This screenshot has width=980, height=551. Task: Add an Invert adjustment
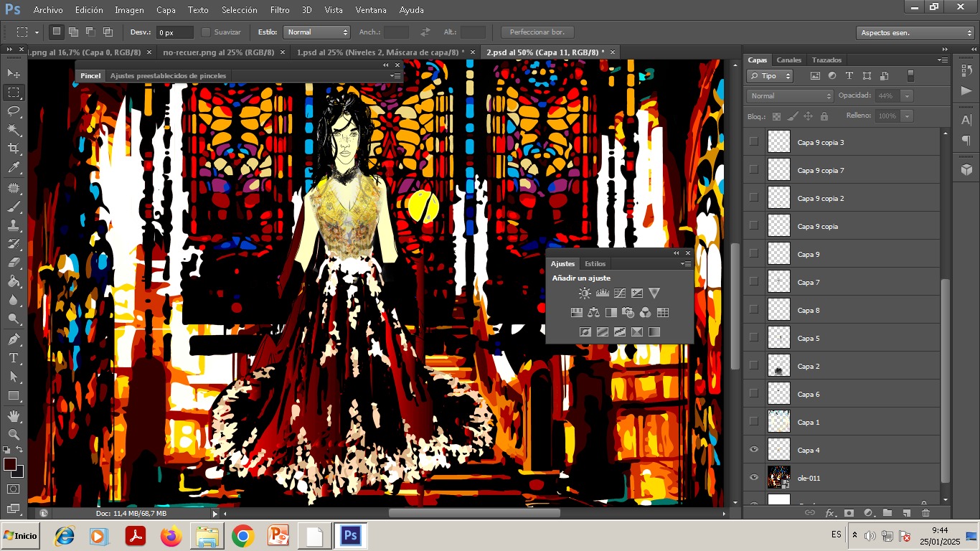(x=585, y=331)
